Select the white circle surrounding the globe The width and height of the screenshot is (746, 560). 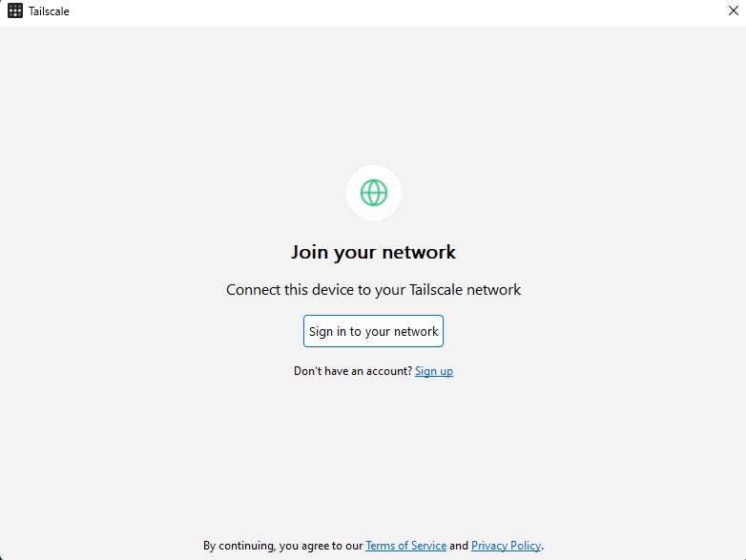[x=373, y=193]
